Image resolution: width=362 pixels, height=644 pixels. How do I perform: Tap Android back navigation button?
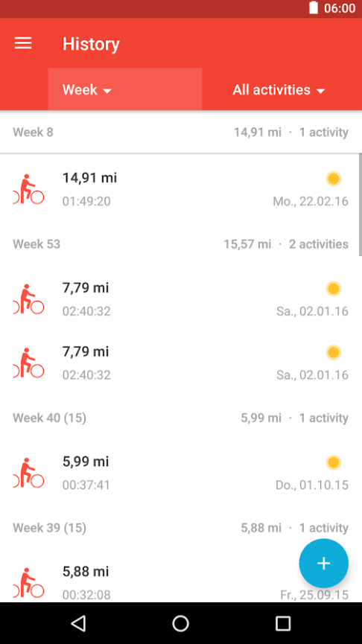pos(78,623)
